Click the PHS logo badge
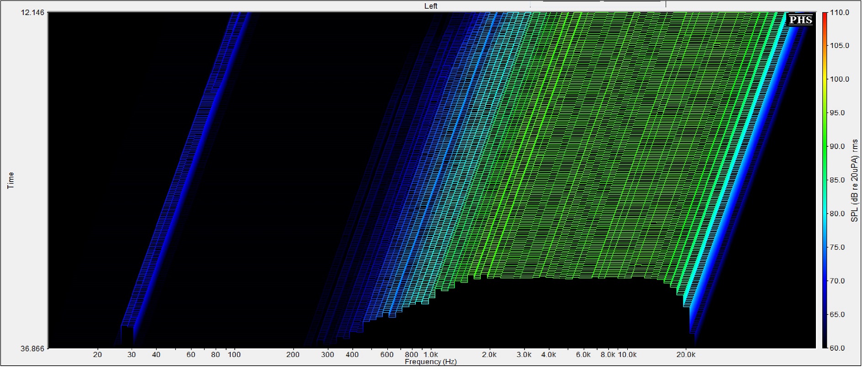Viewport: 868px width, 374px height. [x=800, y=20]
